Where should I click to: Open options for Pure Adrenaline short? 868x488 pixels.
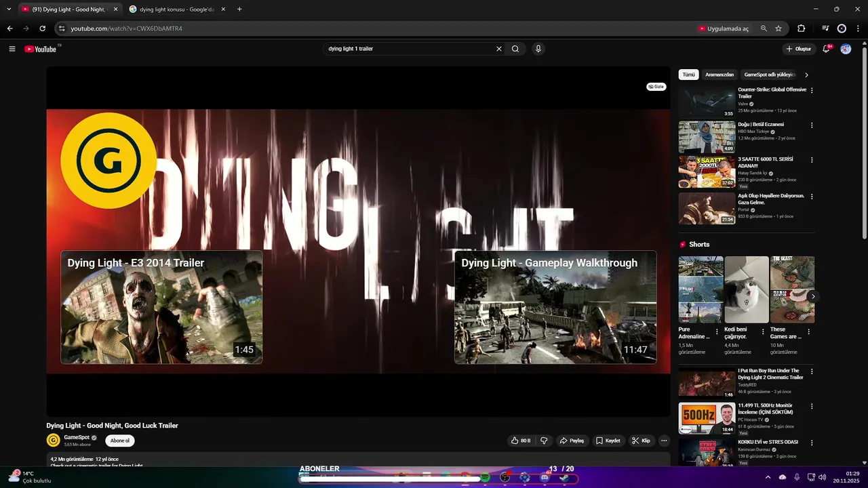[x=717, y=332]
